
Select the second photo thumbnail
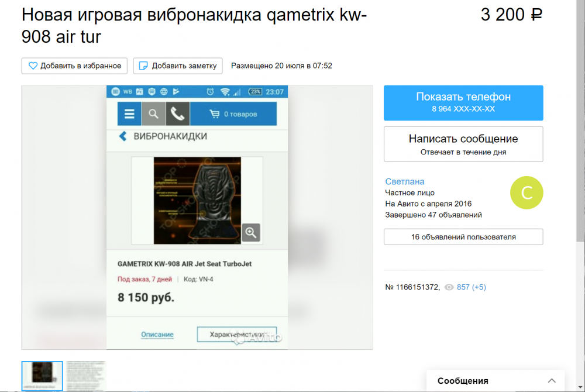click(x=84, y=377)
